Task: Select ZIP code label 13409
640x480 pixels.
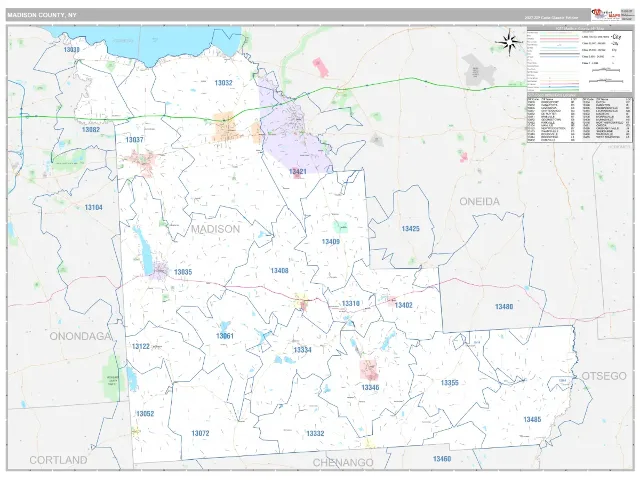Action: point(331,242)
